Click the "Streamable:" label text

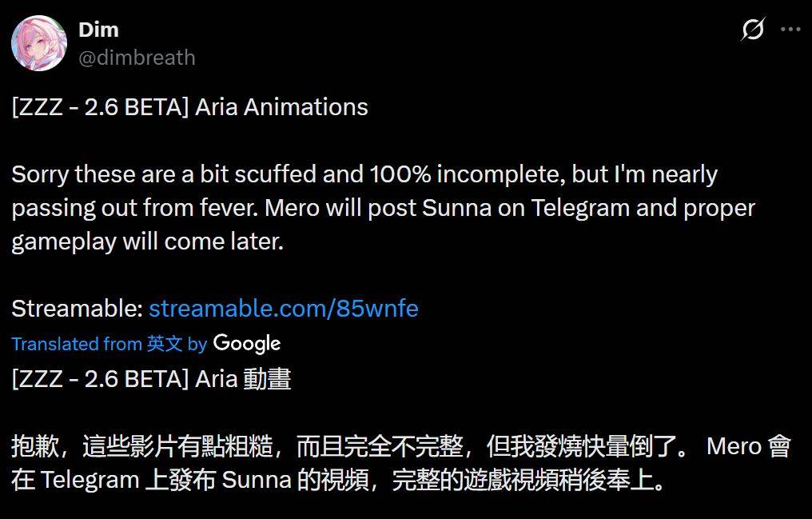78,309
